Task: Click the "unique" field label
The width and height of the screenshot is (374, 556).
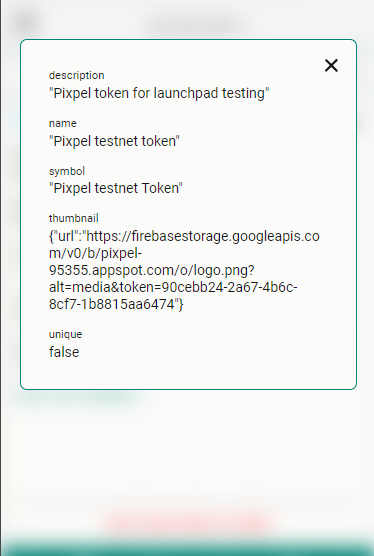Action: 66,334
